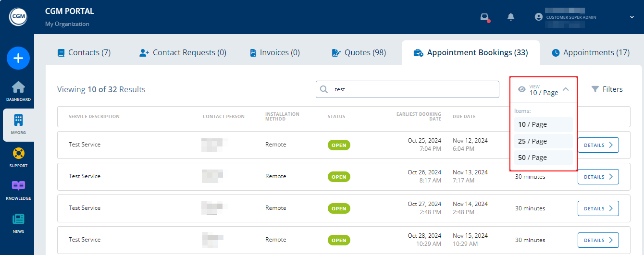The image size is (644, 255).
Task: Switch to Contact Requests (0) tab
Action: pyautogui.click(x=183, y=52)
